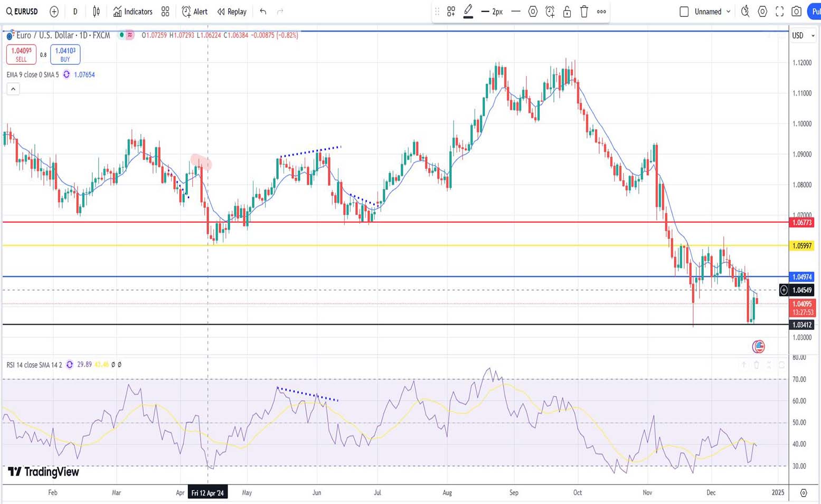Click the SELL 1.04095 button

tap(21, 54)
